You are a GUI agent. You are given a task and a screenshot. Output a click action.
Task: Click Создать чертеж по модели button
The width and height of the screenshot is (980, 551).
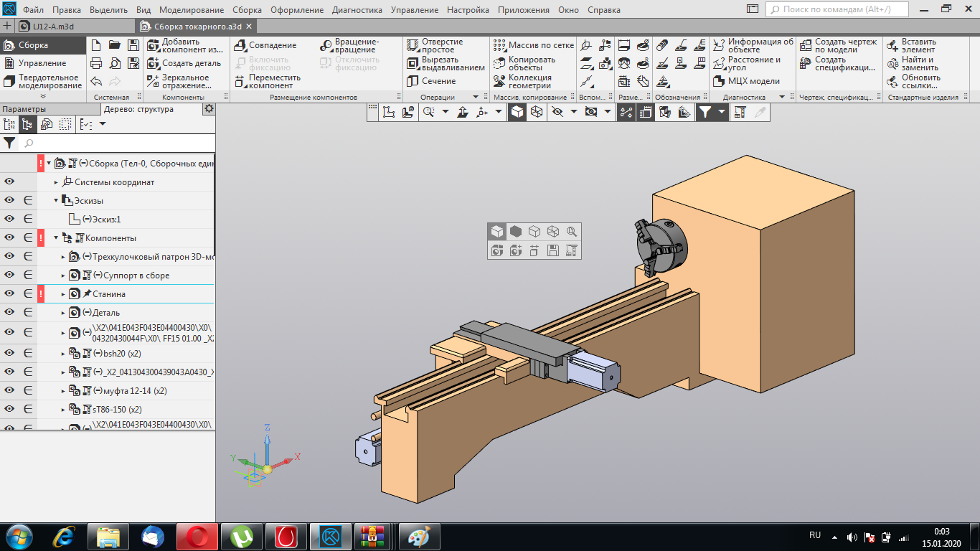(805, 45)
